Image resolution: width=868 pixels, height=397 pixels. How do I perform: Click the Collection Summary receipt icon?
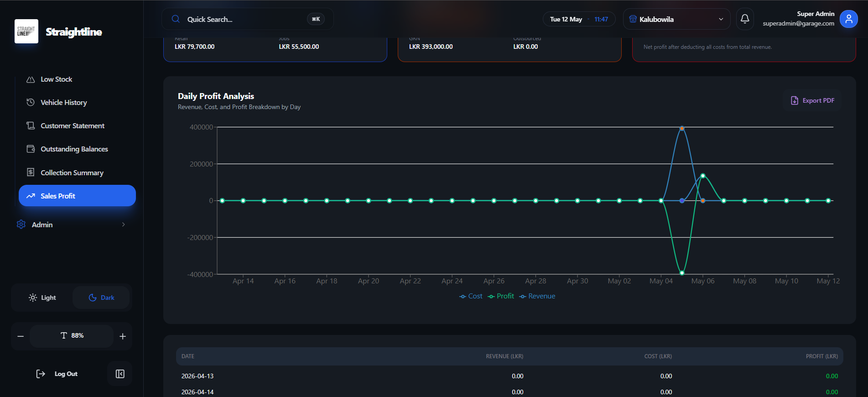pyautogui.click(x=31, y=172)
